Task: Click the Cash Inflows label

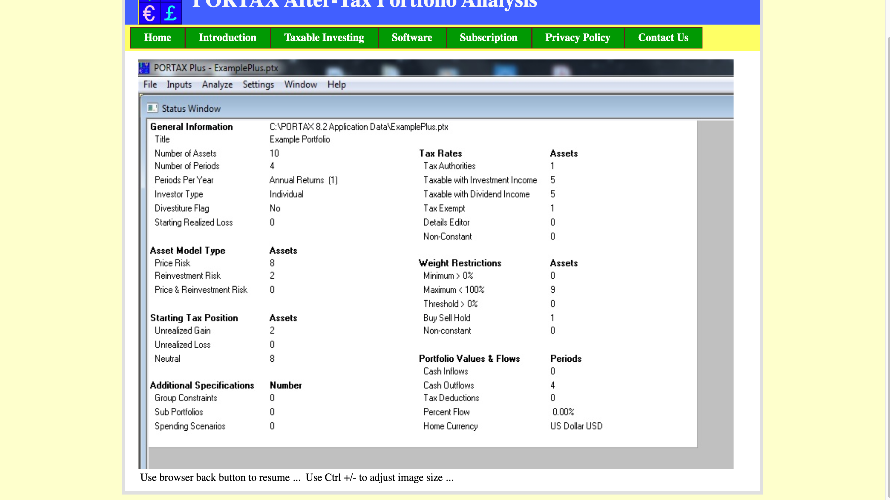Action: click(446, 371)
